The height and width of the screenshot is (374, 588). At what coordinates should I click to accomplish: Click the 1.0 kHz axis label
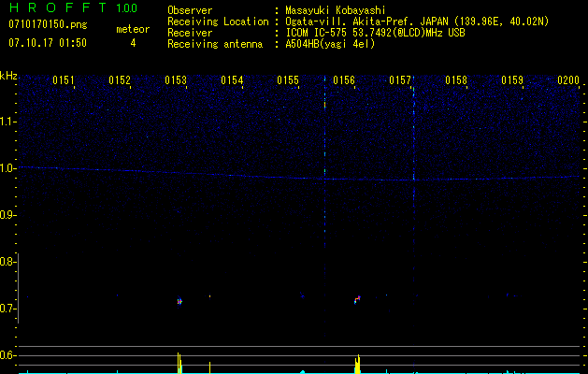8,168
